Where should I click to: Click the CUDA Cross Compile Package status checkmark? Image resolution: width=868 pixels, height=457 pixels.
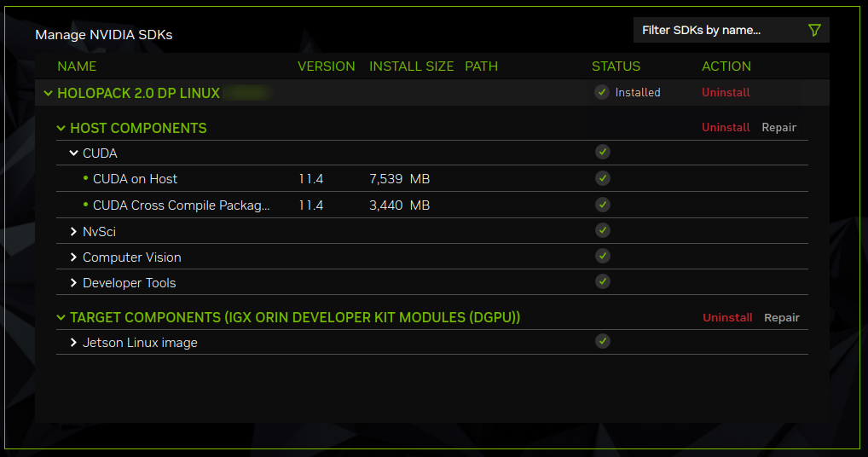pyautogui.click(x=603, y=205)
